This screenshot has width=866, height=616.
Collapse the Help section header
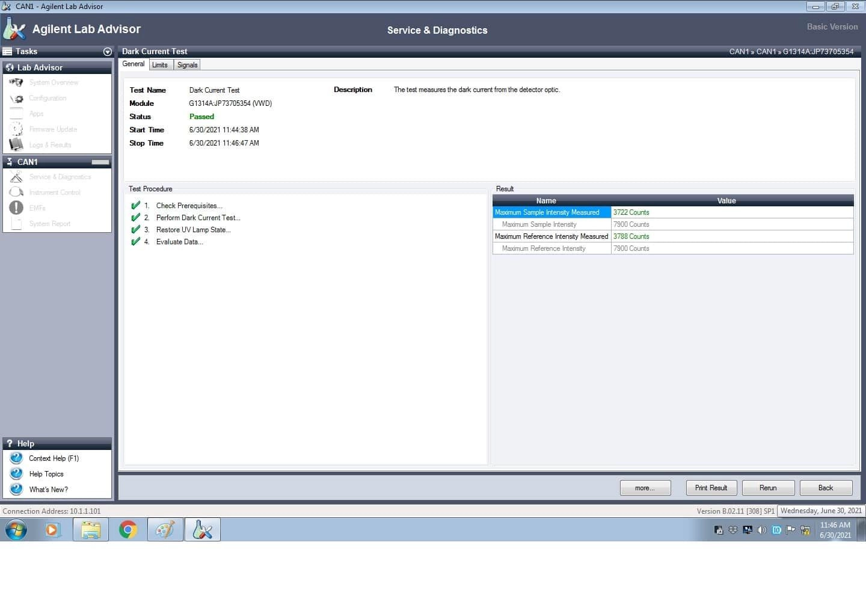[x=57, y=443]
